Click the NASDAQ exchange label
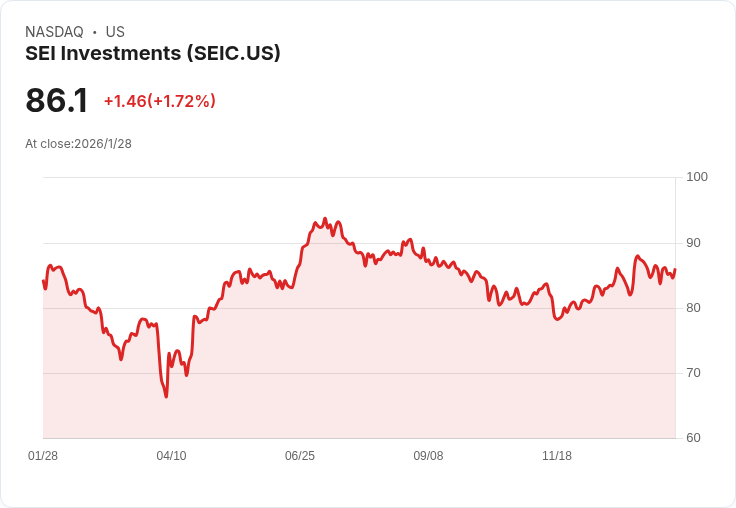736x508 pixels. click(54, 32)
